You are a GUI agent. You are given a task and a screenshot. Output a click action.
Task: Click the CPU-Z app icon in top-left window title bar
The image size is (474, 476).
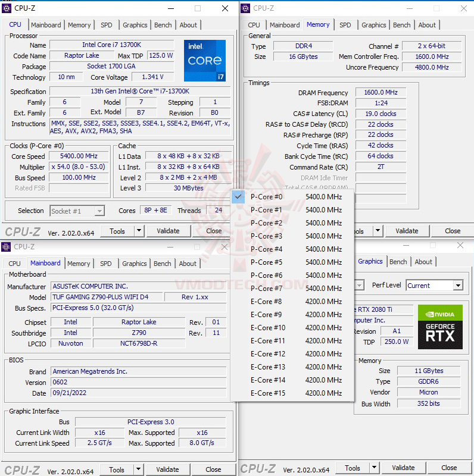point(7,8)
